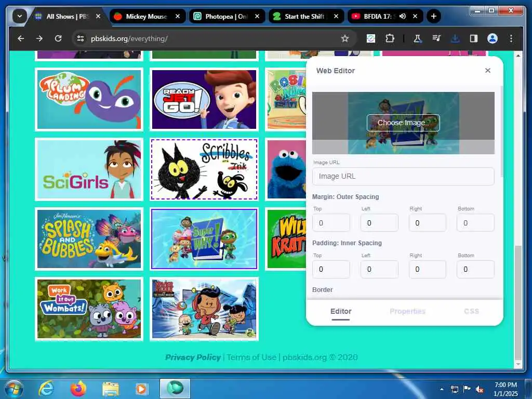
Task: Open the Sesame Street Cookie Monster thumbnail
Action: click(x=286, y=169)
